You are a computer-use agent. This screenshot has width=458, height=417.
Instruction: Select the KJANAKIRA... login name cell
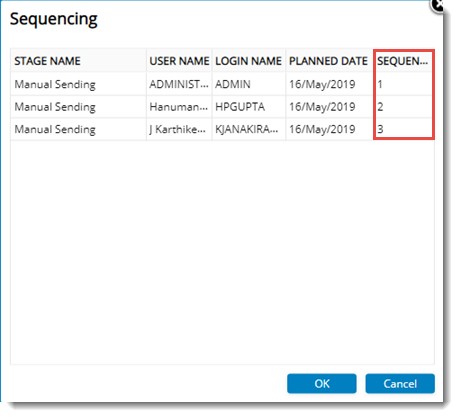pyautogui.click(x=249, y=129)
